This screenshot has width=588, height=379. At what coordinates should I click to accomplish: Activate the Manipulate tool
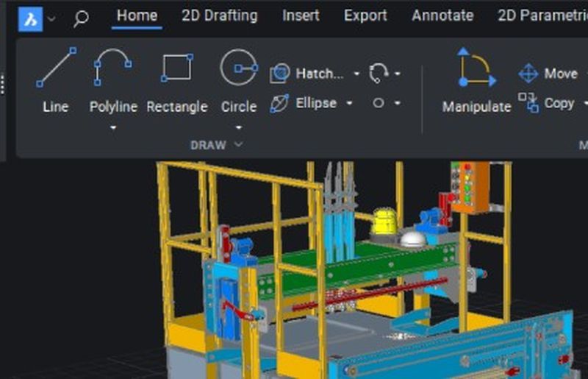click(x=476, y=80)
